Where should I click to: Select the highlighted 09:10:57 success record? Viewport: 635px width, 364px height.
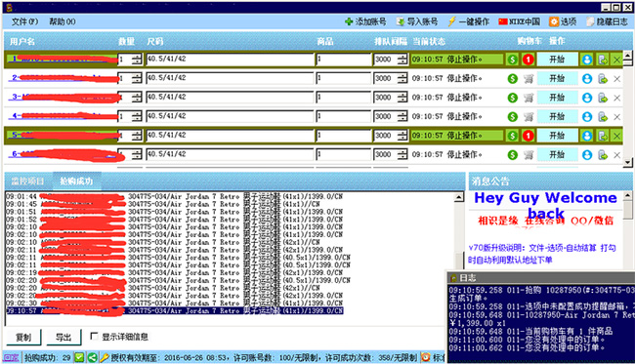[175, 310]
